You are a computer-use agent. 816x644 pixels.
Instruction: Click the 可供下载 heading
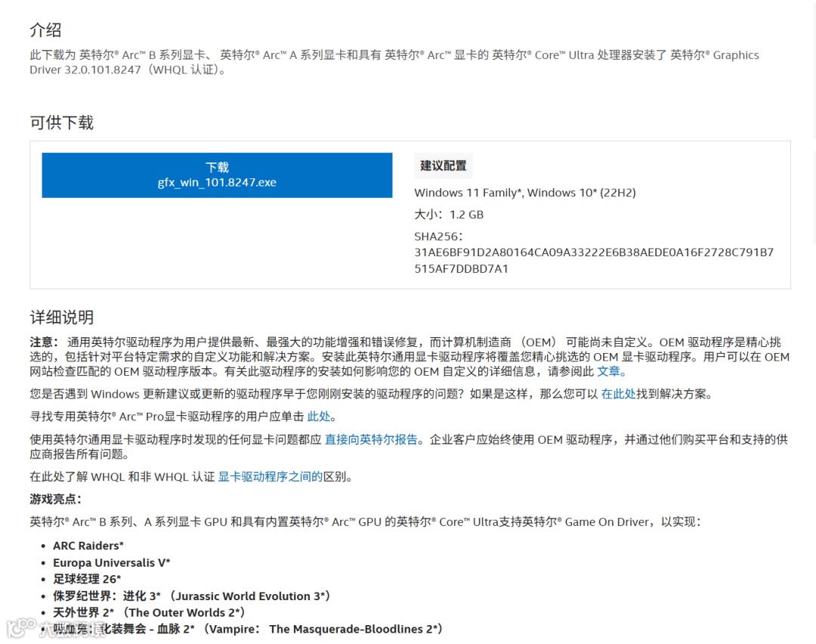click(x=61, y=123)
